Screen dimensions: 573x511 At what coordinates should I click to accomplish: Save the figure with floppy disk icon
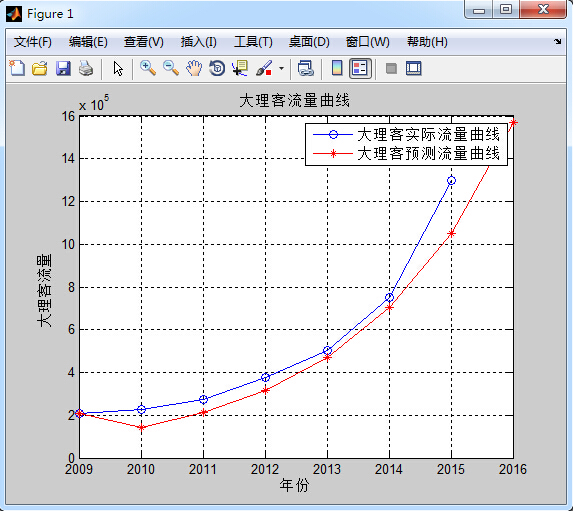point(63,68)
